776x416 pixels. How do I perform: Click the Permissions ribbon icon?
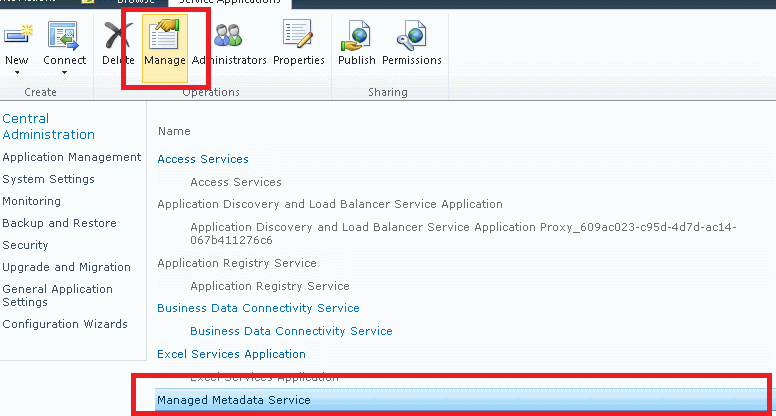click(x=411, y=36)
